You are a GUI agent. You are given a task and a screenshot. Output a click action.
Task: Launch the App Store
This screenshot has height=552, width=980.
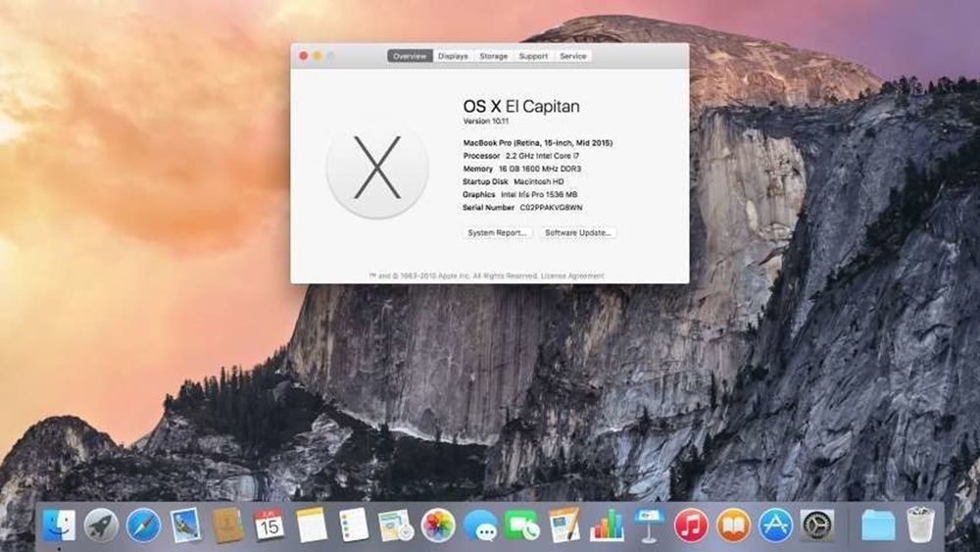point(775,526)
